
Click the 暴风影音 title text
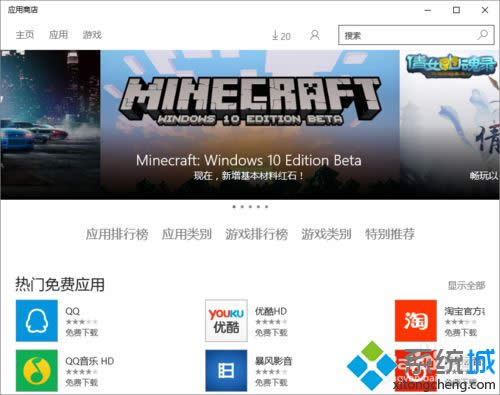[273, 361]
